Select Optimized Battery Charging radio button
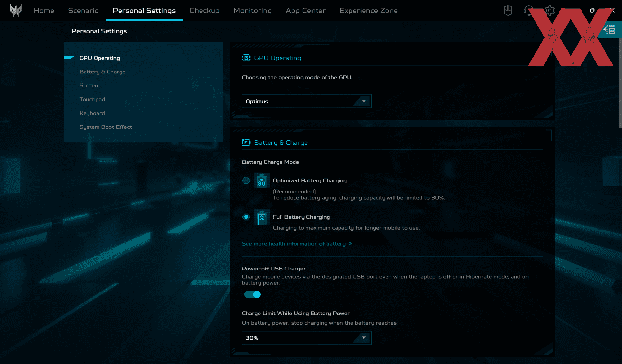 click(246, 181)
